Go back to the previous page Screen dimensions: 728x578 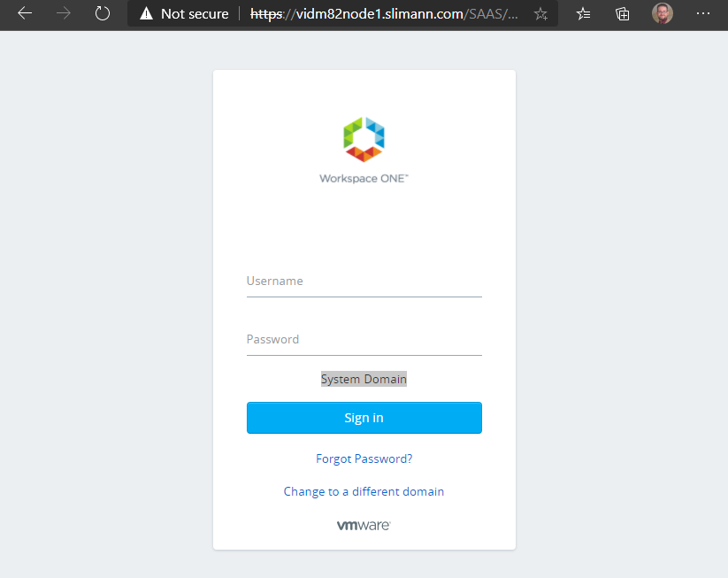(x=25, y=13)
